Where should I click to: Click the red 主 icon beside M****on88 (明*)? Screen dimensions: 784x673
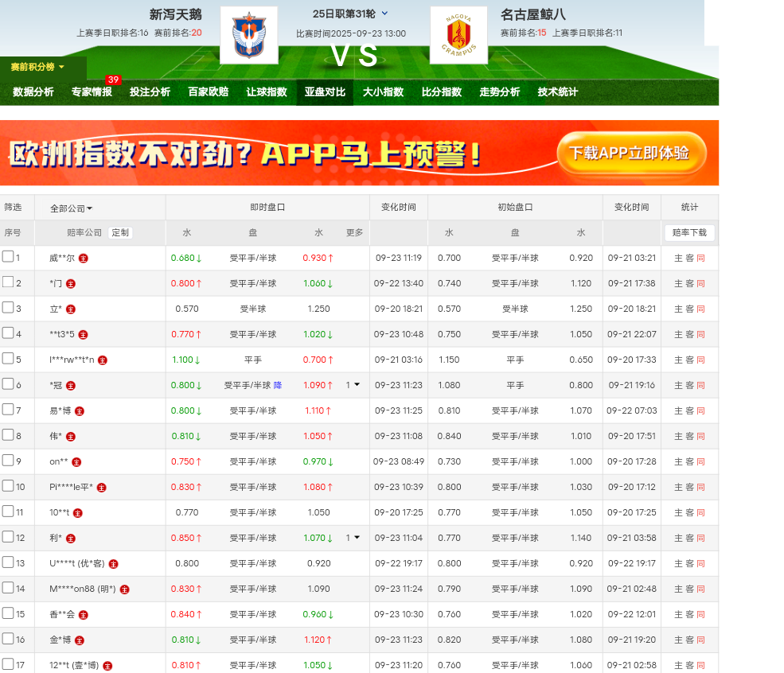tap(124, 589)
